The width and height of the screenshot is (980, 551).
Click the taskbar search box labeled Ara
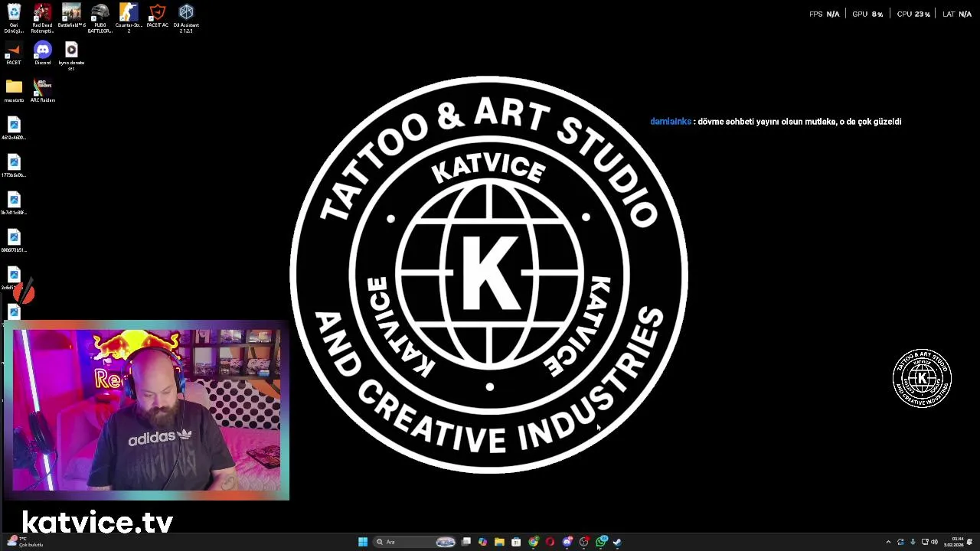pyautogui.click(x=414, y=542)
